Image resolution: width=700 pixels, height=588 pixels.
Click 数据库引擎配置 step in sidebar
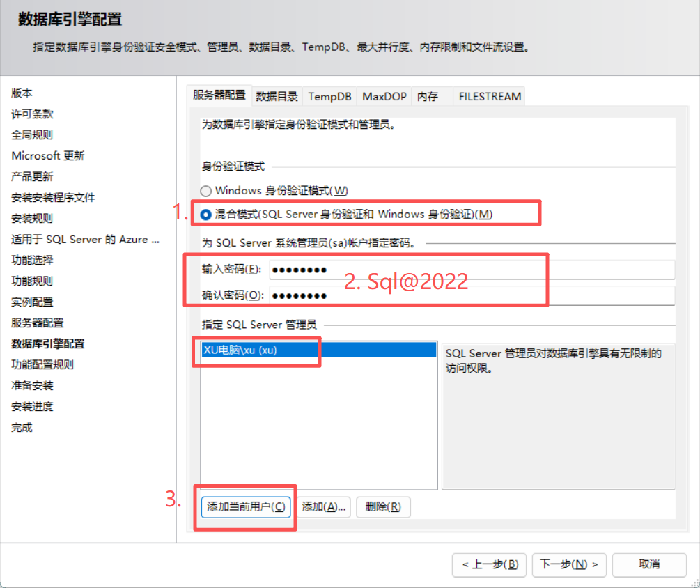pos(48,343)
